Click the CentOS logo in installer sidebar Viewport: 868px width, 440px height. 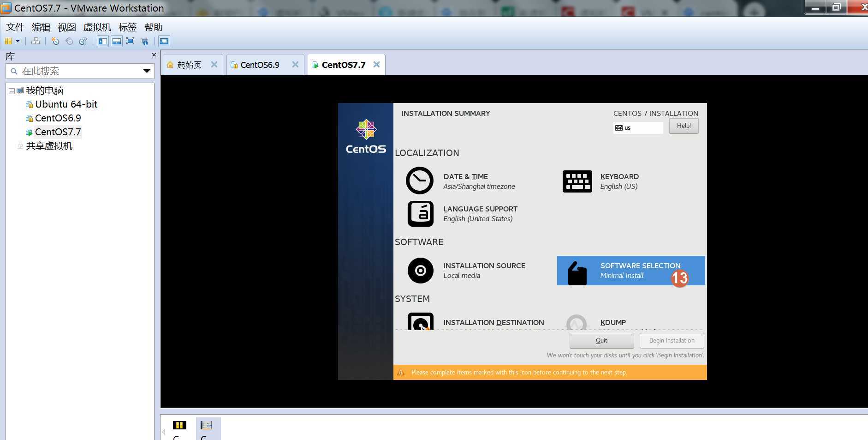(x=366, y=137)
